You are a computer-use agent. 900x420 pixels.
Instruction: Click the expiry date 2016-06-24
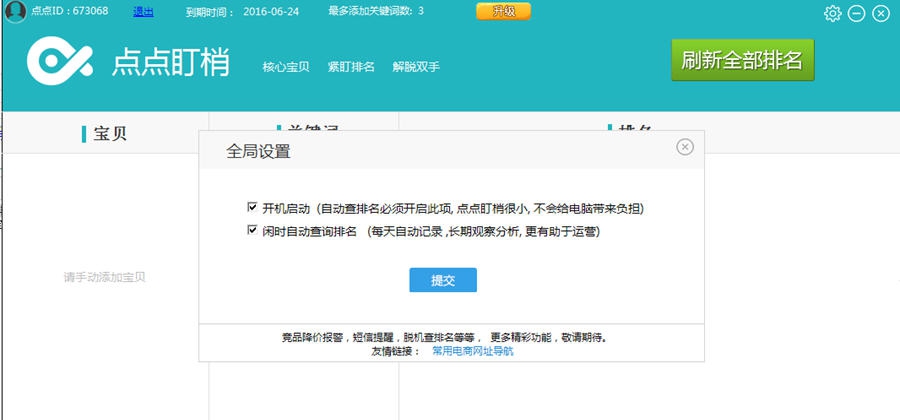coord(271,11)
